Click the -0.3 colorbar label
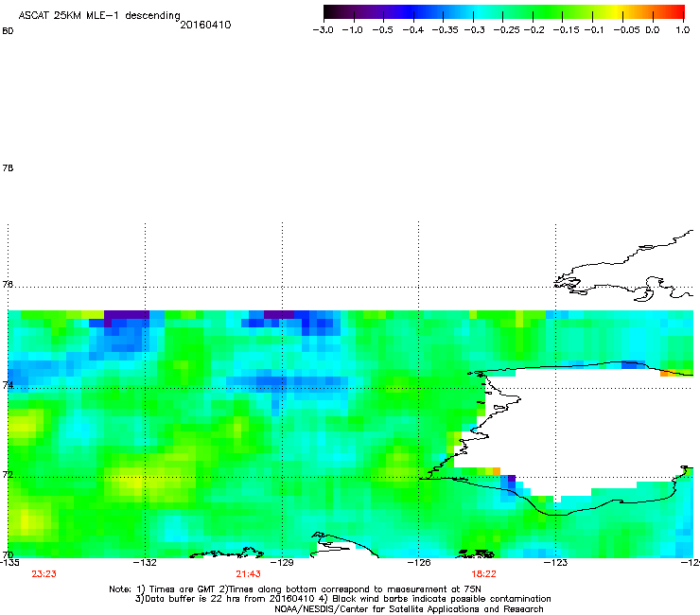The width and height of the screenshot is (700, 615). (475, 30)
